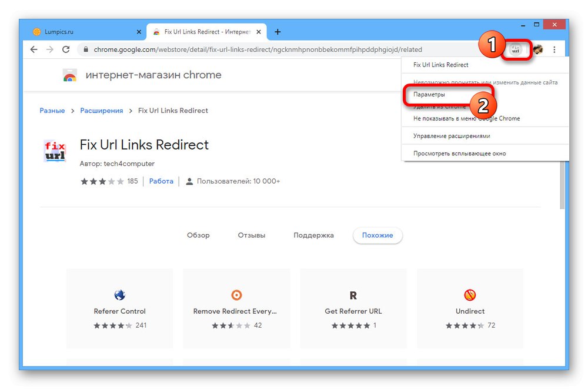588x389 pixels.
Task: Click the Fix Url Links Redirect heading
Action: click(x=144, y=145)
